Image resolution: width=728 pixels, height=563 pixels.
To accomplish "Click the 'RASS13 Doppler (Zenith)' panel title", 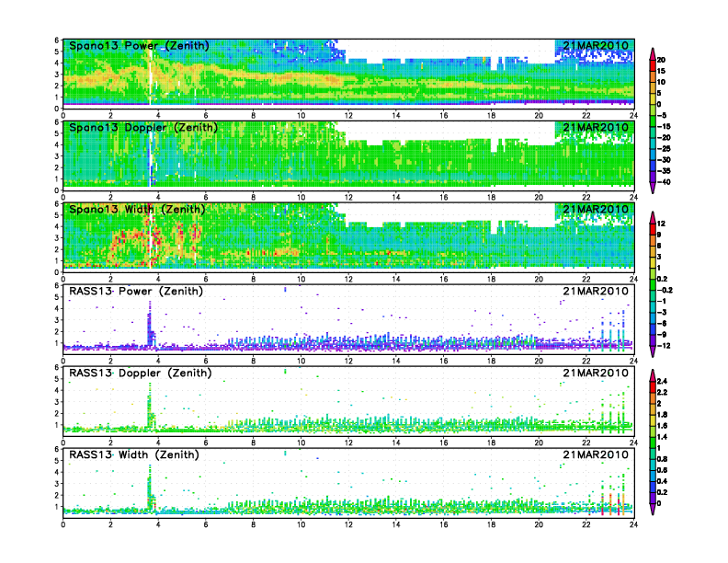I will [x=141, y=373].
